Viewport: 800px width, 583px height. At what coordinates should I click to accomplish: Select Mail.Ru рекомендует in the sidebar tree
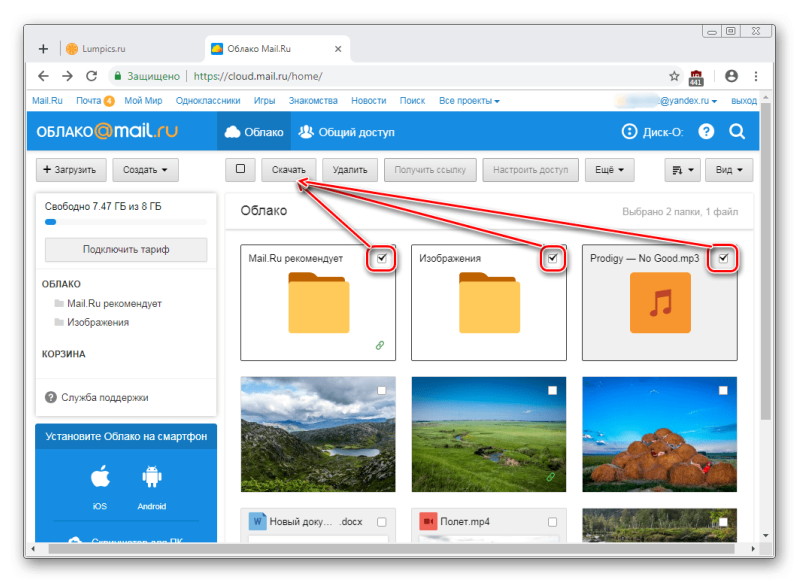tap(114, 303)
